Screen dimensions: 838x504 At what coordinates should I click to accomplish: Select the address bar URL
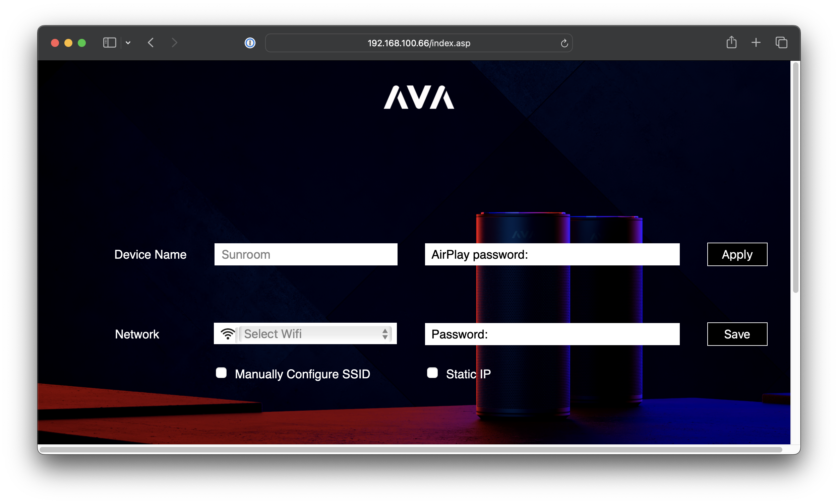[418, 43]
